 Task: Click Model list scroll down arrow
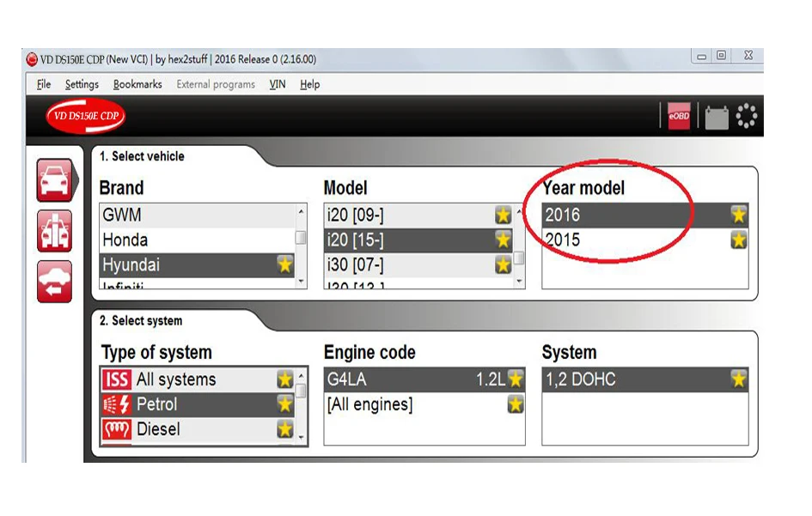(519, 282)
